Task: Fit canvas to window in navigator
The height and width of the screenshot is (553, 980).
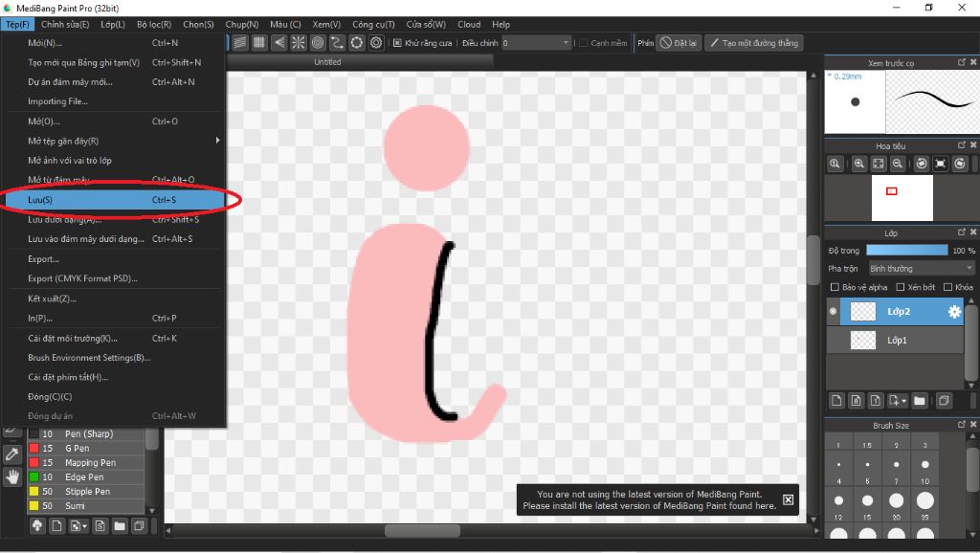Action: (879, 164)
